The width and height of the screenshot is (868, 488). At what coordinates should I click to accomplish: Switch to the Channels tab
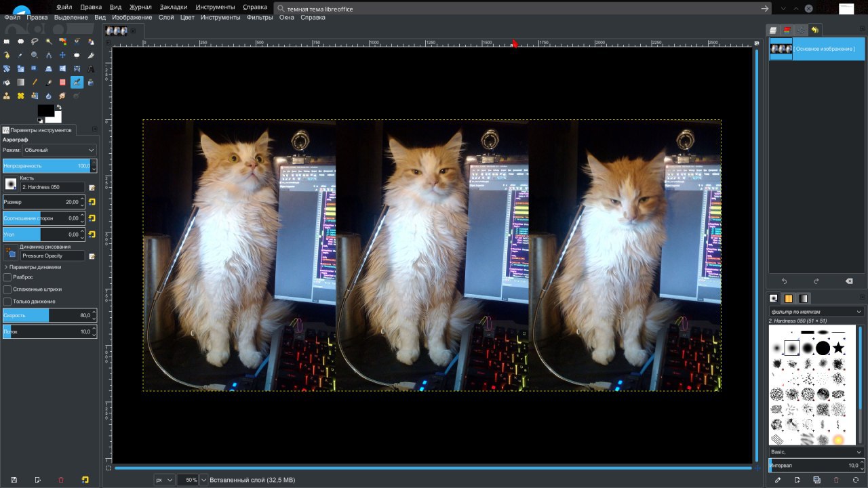tap(787, 30)
